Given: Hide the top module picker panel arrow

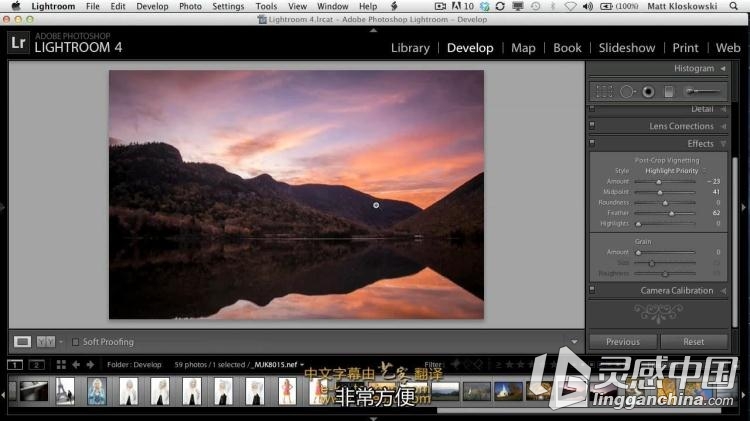Looking at the screenshot, I should click(374, 30).
